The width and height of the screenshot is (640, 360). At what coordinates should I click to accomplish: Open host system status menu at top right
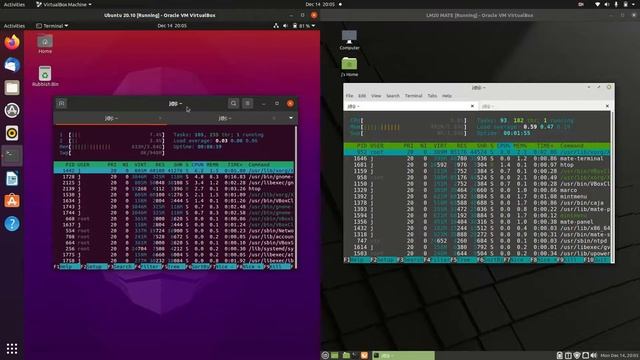click(616, 4)
